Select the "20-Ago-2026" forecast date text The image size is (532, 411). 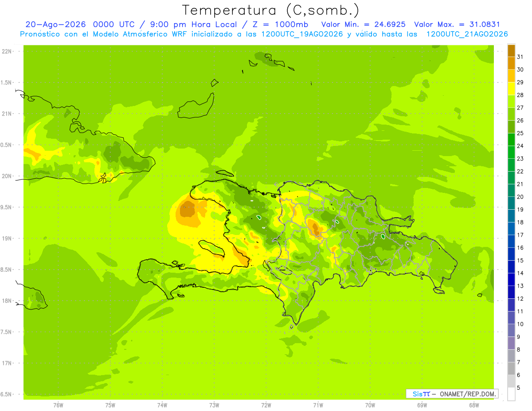point(56,24)
